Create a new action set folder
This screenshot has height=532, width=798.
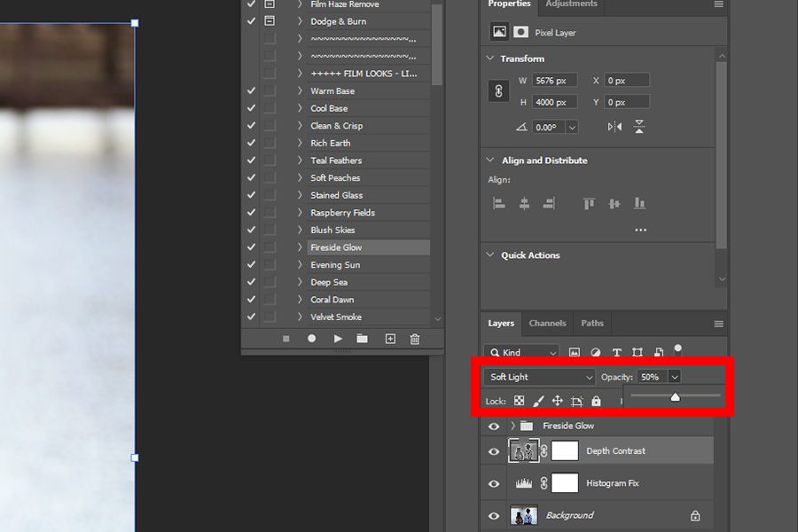[x=363, y=339]
